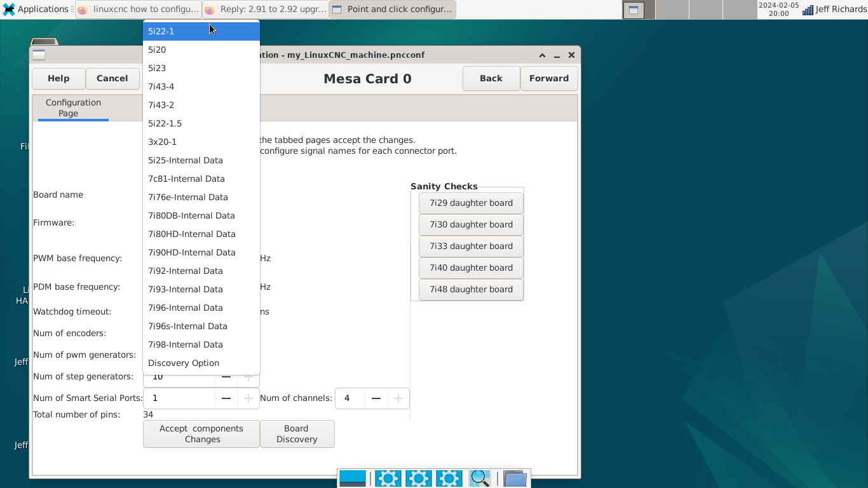Open the file manager folder in dock
This screenshot has width=868, height=488.
tap(515, 478)
